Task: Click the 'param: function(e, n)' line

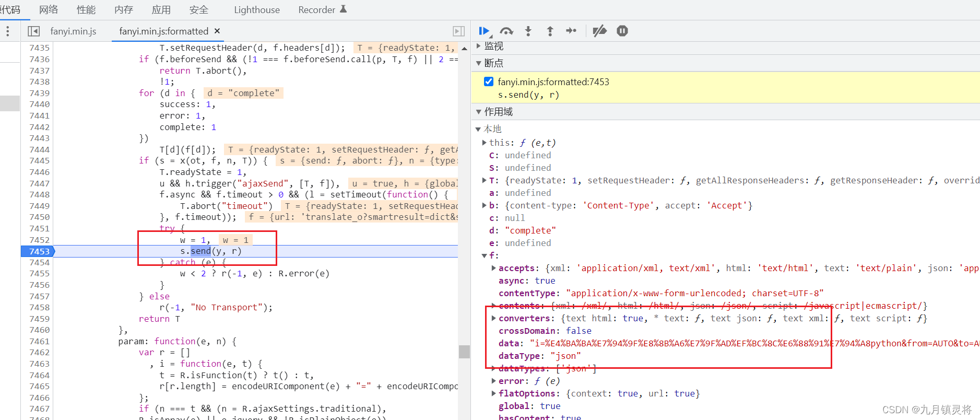Action: (177, 341)
